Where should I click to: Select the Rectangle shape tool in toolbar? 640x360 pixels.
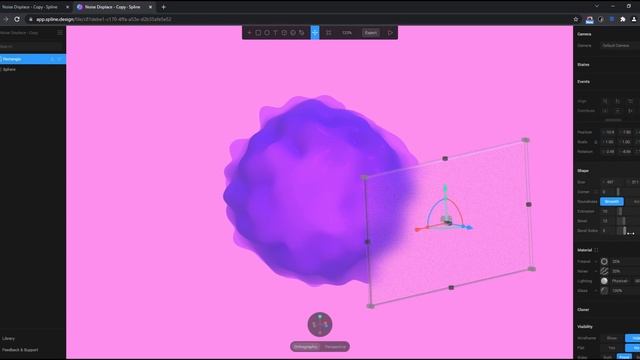[x=258, y=33]
